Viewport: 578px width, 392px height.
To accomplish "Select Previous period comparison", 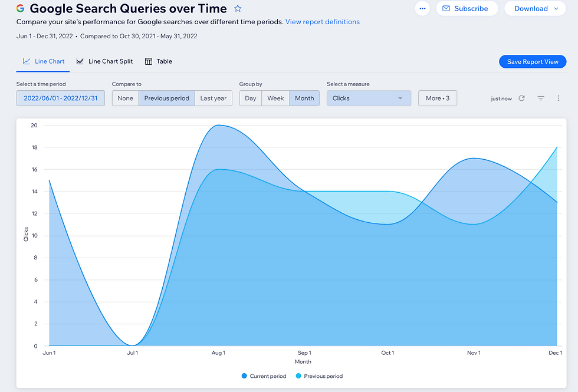I will click(166, 98).
